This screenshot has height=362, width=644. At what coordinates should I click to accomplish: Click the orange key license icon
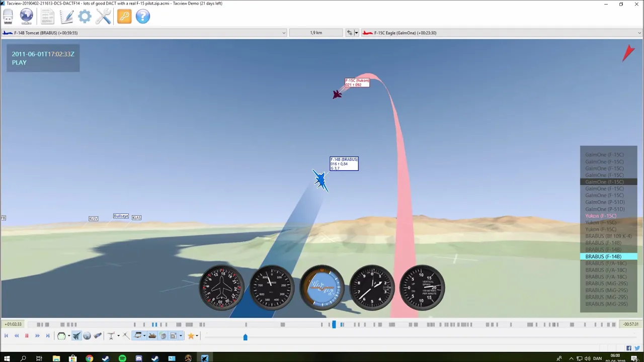click(124, 17)
